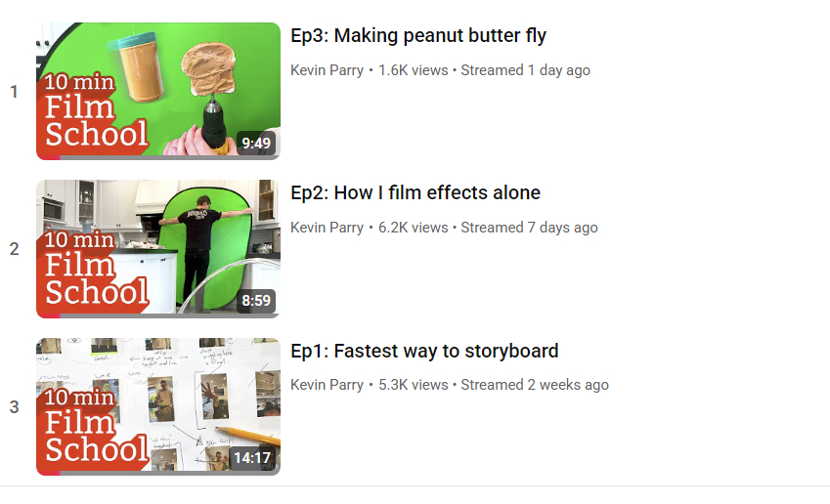Click title 'Ep1: Fastest way to storyboard'
Screen dimensions: 830x504
click(x=424, y=352)
